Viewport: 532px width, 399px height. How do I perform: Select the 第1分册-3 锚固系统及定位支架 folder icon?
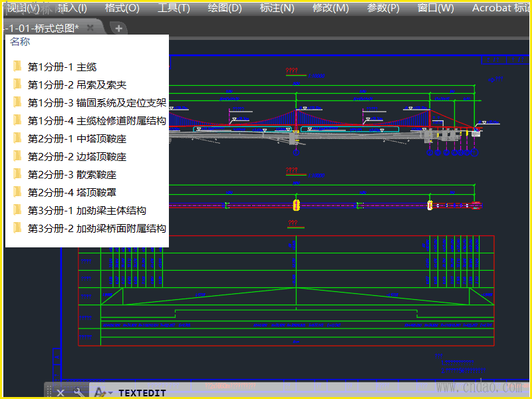click(17, 102)
